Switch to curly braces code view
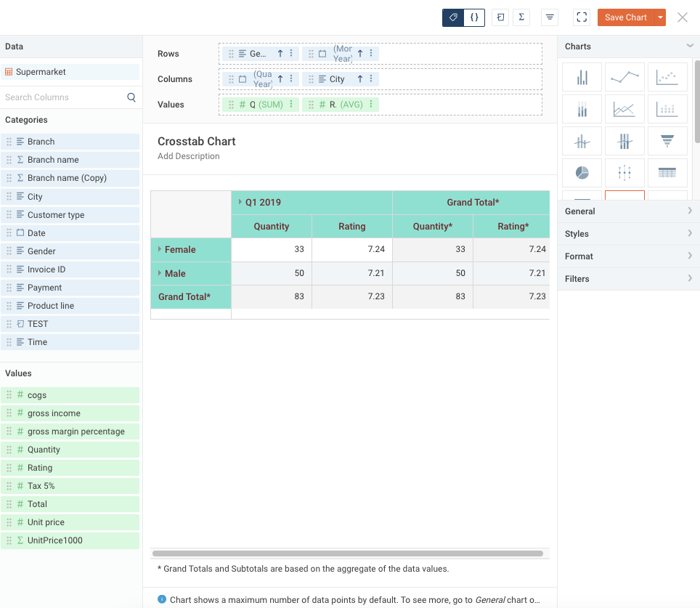This screenshot has width=700, height=608. tap(474, 17)
